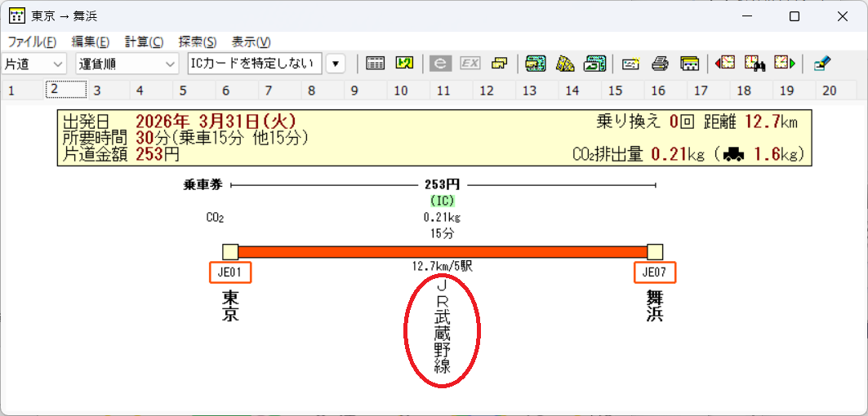Click the sparkle card memo icon
This screenshot has height=416, width=868.
point(631,64)
